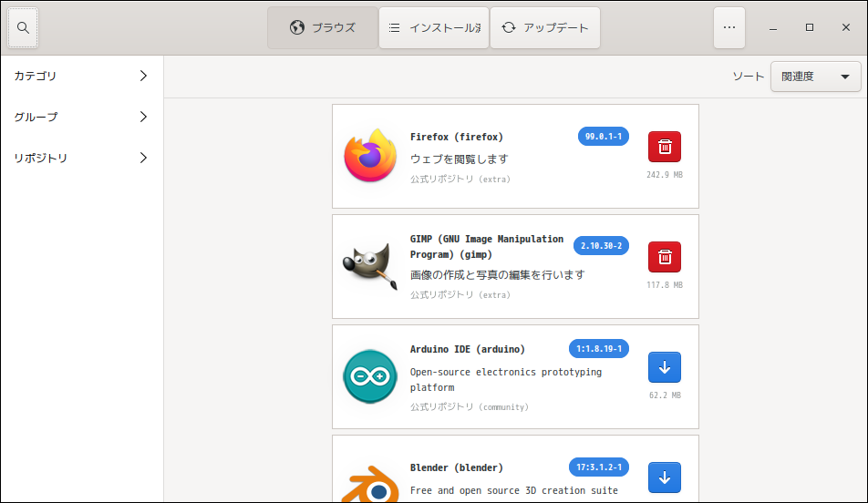Click the ソート label
868x503 pixels.
[x=748, y=77]
